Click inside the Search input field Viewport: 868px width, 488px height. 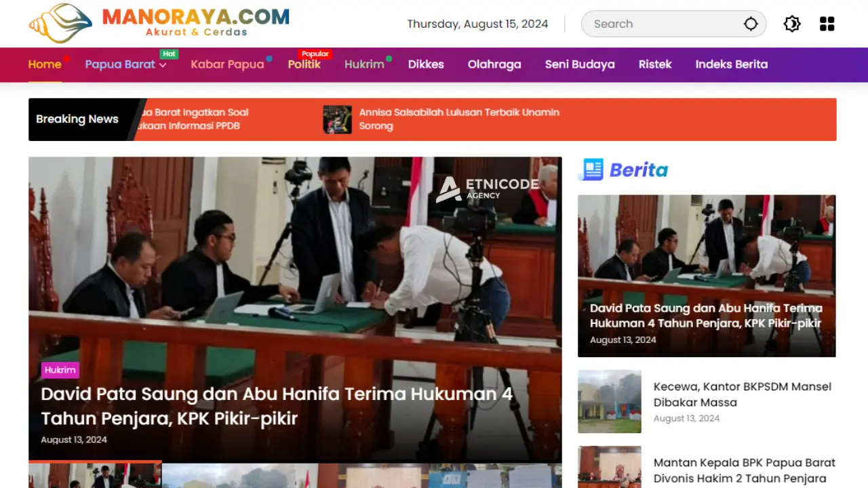coord(661,24)
